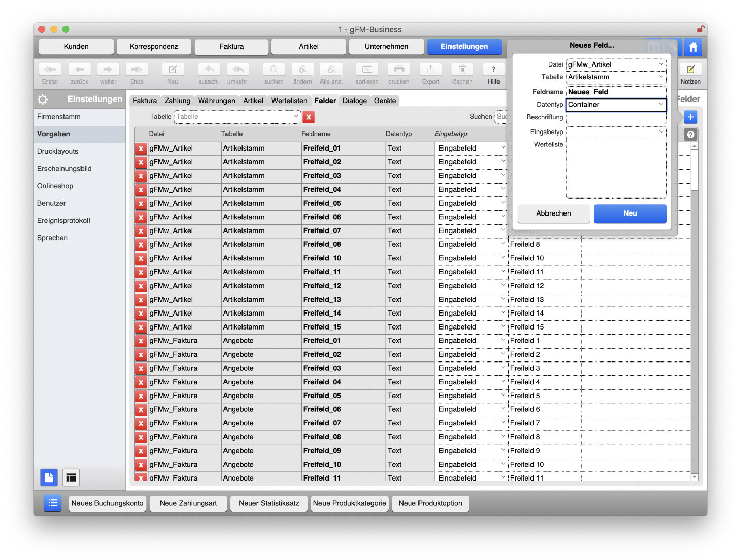Clear the Tabelle filter with red X
Viewport: 741px width, 560px height.
click(x=309, y=117)
